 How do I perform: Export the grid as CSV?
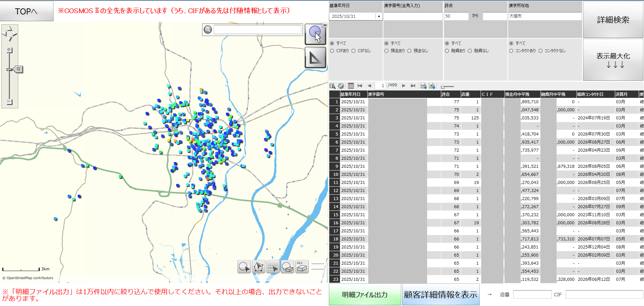tap(423, 86)
